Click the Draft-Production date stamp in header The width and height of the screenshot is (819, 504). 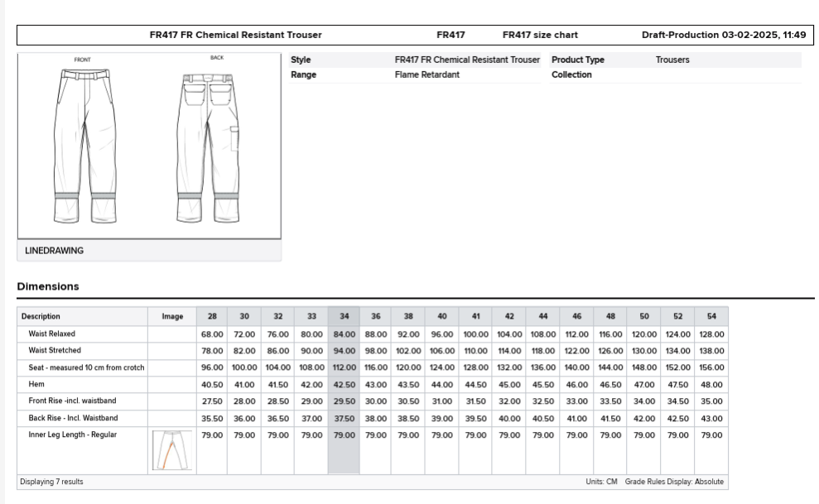pyautogui.click(x=723, y=36)
